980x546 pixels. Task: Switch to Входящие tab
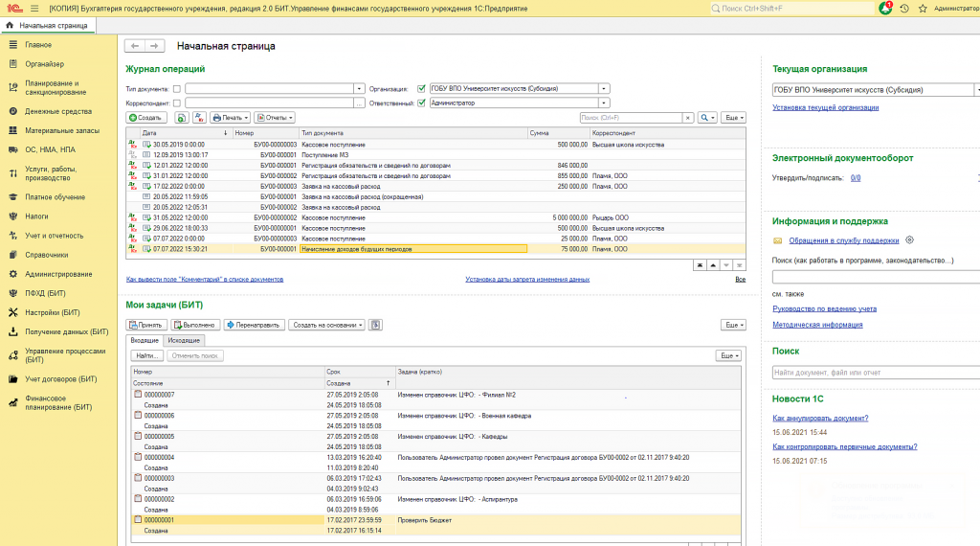tap(145, 341)
